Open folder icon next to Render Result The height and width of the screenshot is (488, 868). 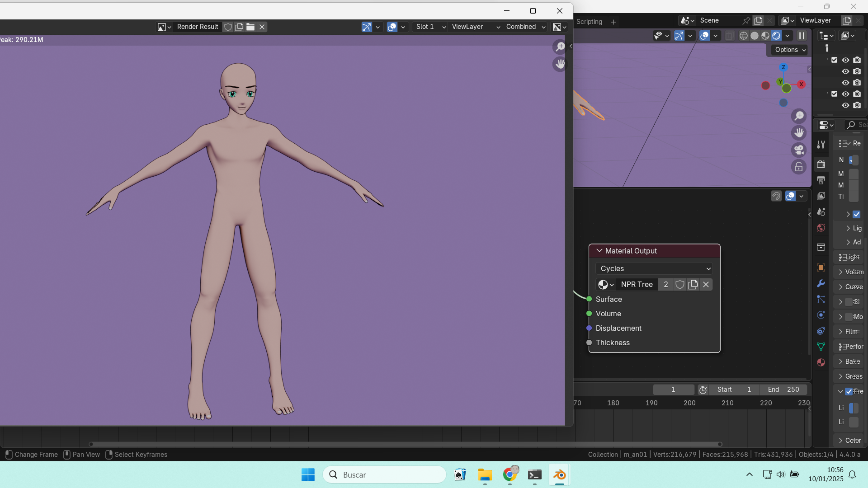(x=250, y=27)
